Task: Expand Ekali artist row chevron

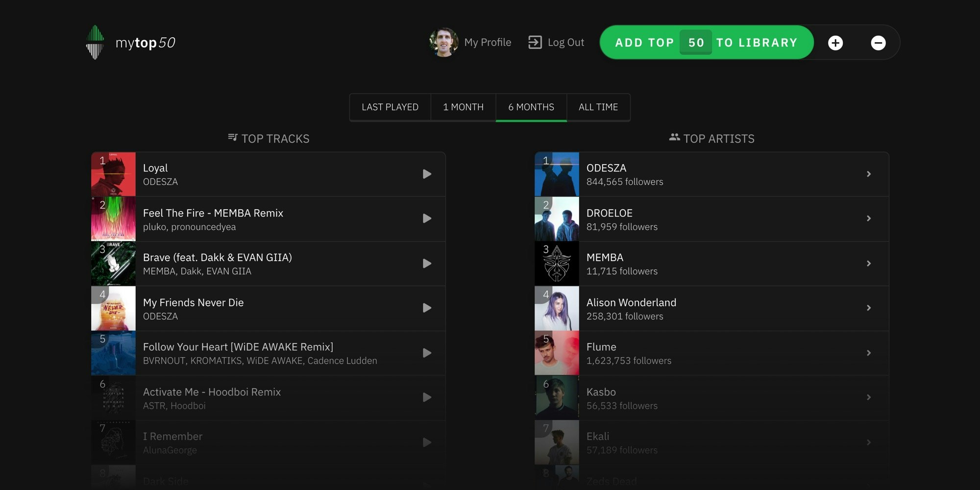Action: 869,442
